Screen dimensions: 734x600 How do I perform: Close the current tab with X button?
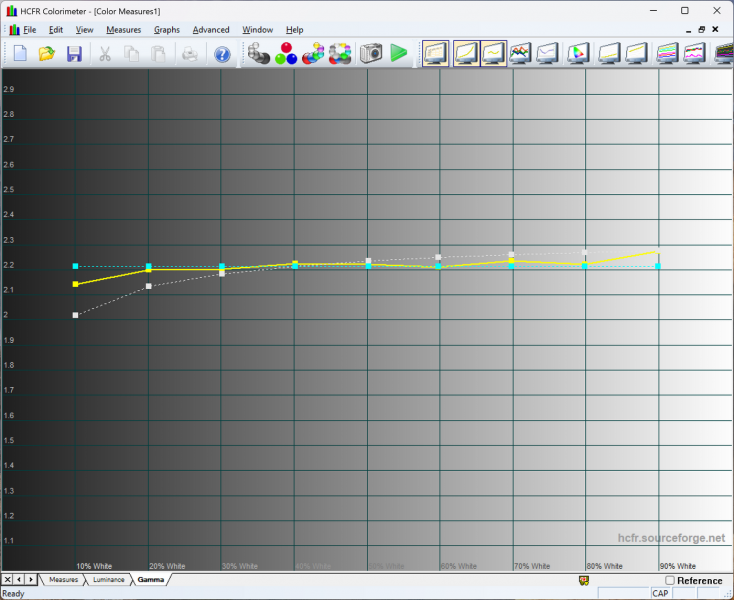(7, 580)
